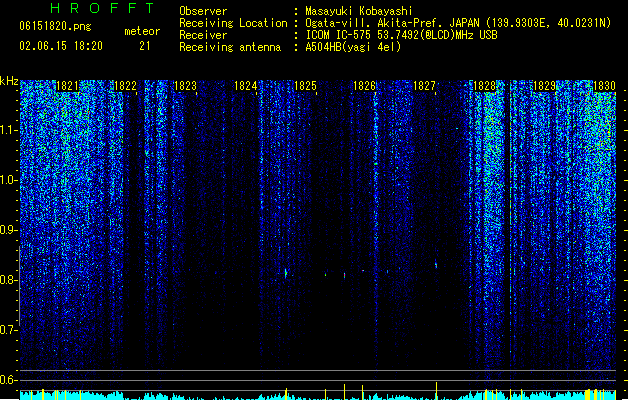Select the ICOM IC-575 receiver text
The image size is (629, 400).
402,35
